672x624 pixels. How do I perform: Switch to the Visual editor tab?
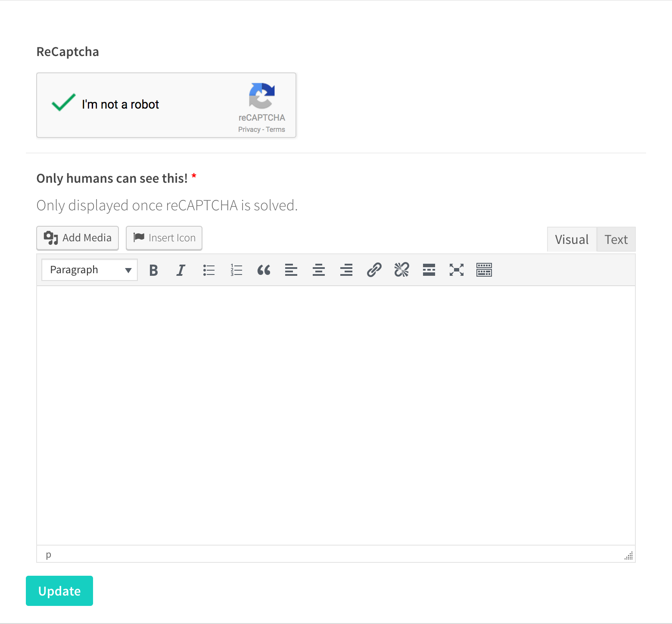pyautogui.click(x=572, y=240)
